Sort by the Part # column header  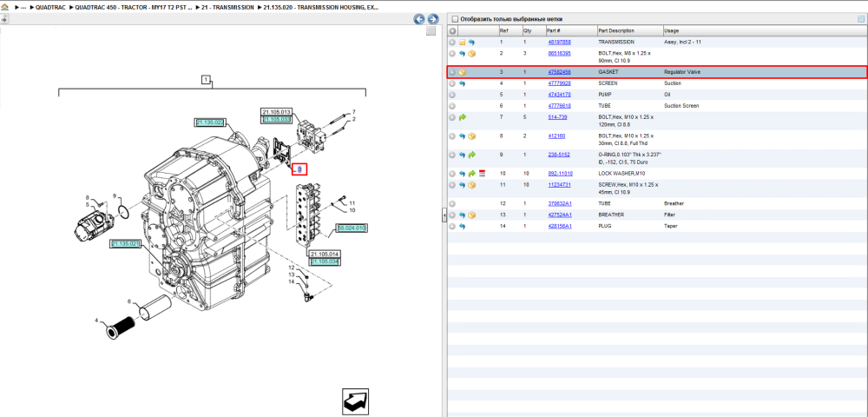point(572,31)
